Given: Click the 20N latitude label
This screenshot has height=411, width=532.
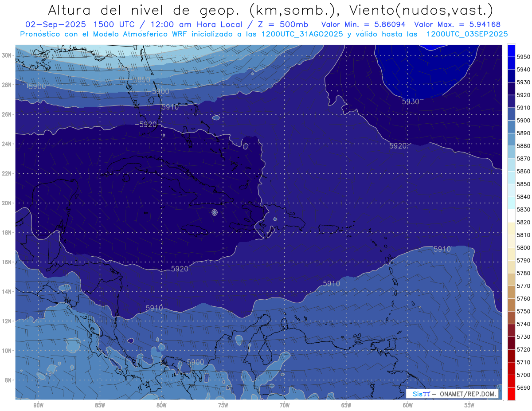Looking at the screenshot, I should 7,203.
